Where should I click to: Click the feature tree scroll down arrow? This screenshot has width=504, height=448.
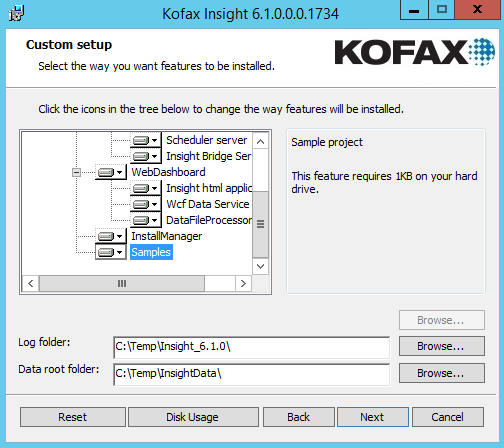click(x=261, y=266)
